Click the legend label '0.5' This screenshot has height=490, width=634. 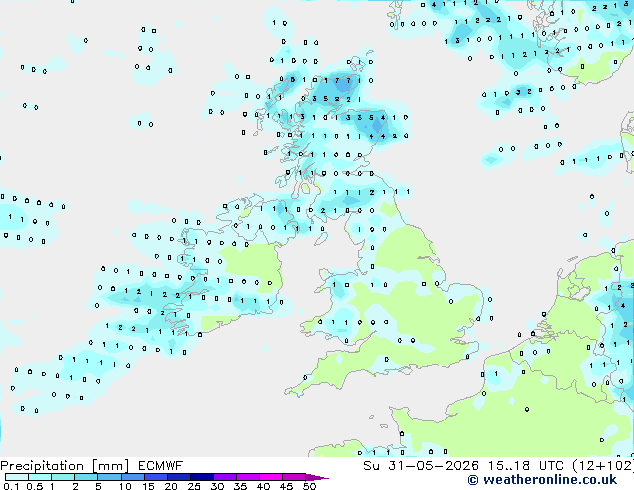(34, 486)
